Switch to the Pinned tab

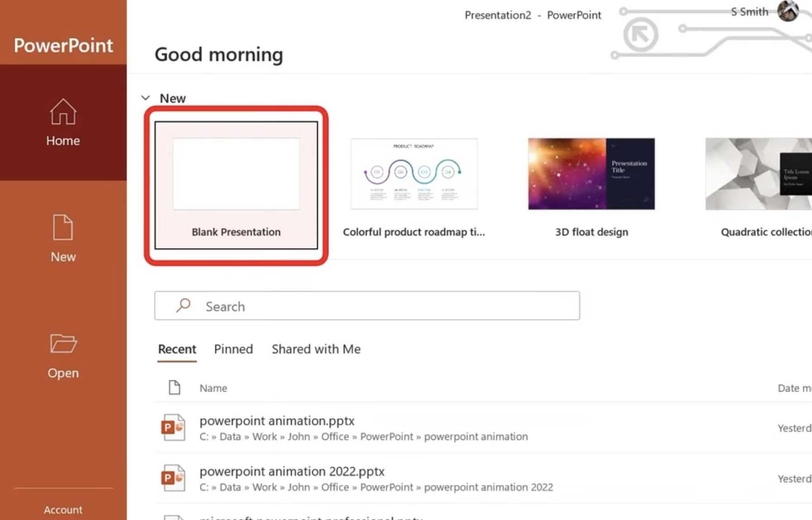click(x=233, y=349)
